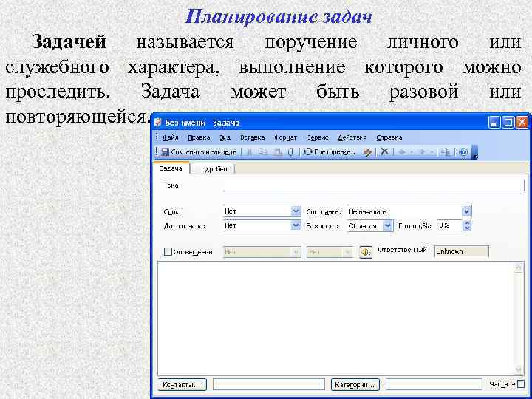Enable the Оповещение reminder checkbox
532x399 pixels.
pos(168,252)
